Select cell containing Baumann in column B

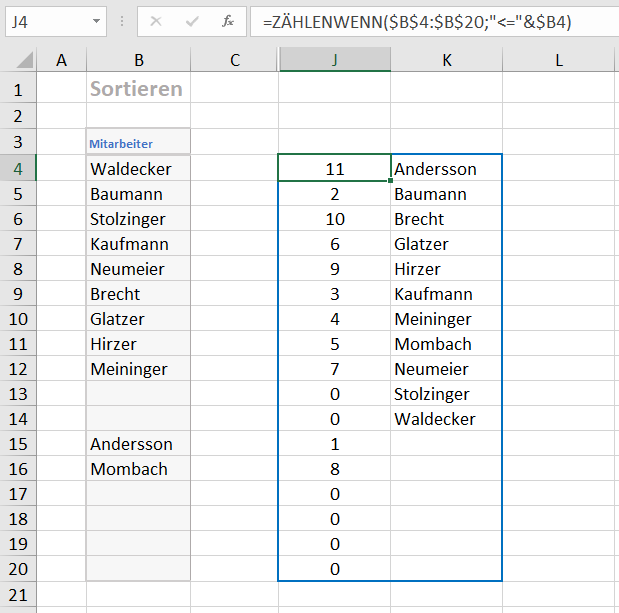coord(139,194)
